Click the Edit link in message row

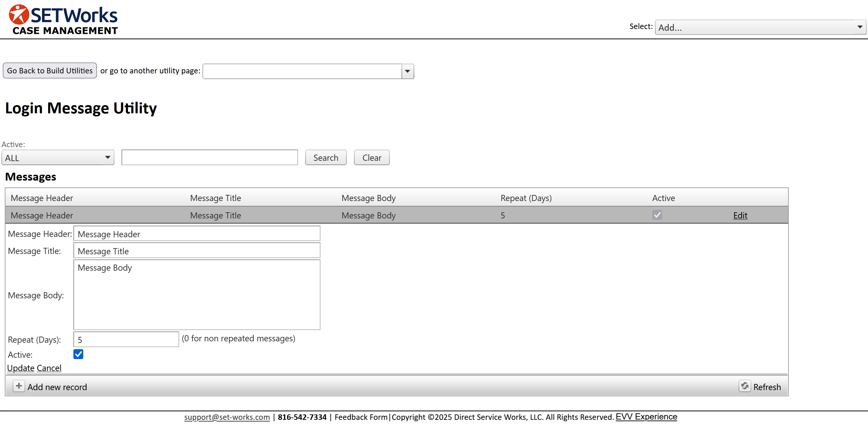(740, 215)
